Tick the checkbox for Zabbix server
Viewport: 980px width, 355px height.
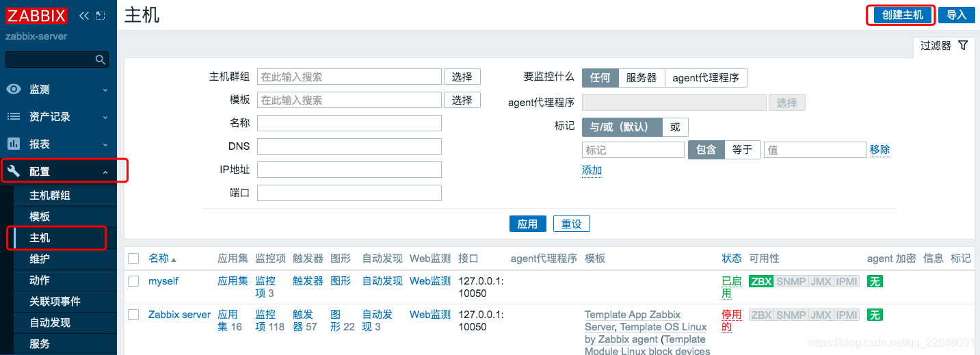tap(133, 315)
